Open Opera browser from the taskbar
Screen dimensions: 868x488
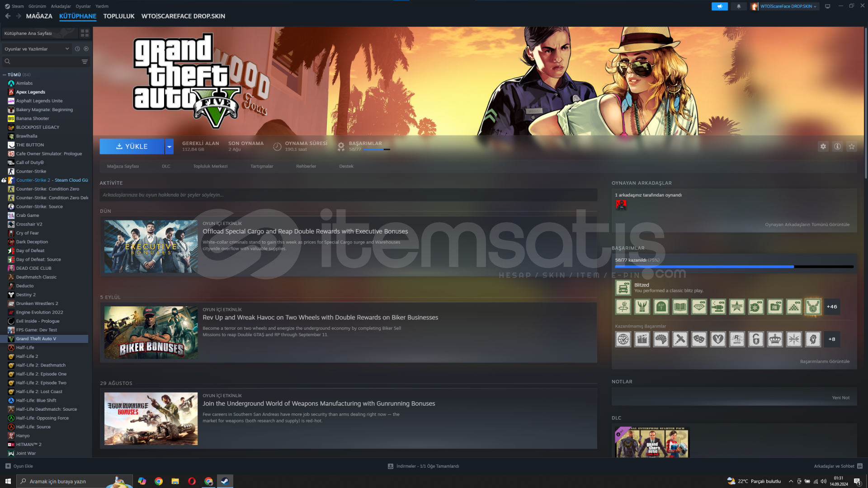192,481
